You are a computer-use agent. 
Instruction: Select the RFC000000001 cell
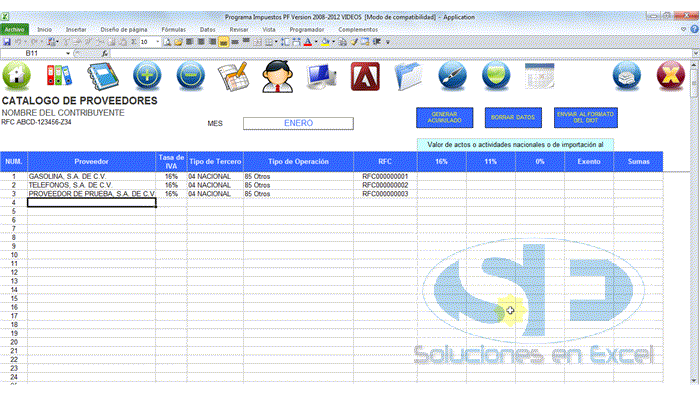[x=385, y=177]
